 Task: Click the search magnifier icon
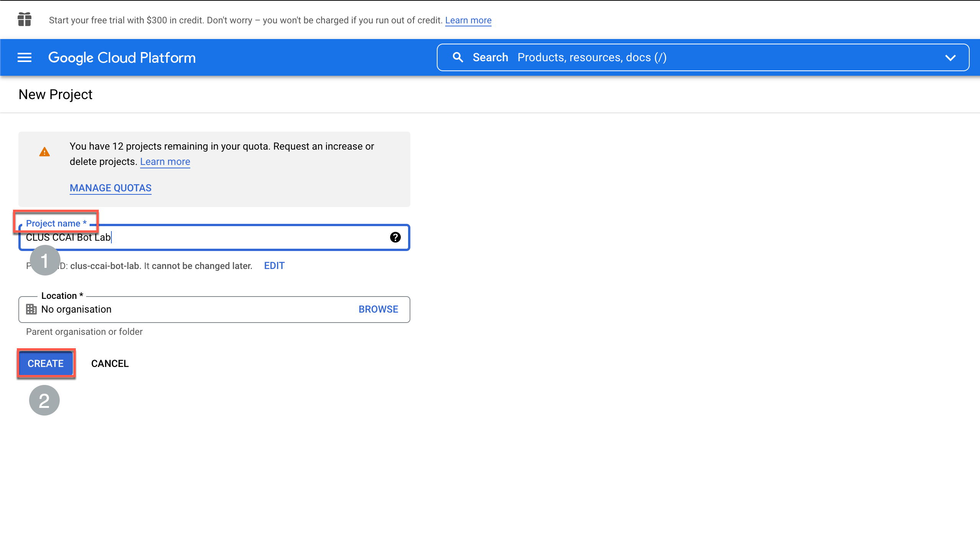tap(458, 57)
